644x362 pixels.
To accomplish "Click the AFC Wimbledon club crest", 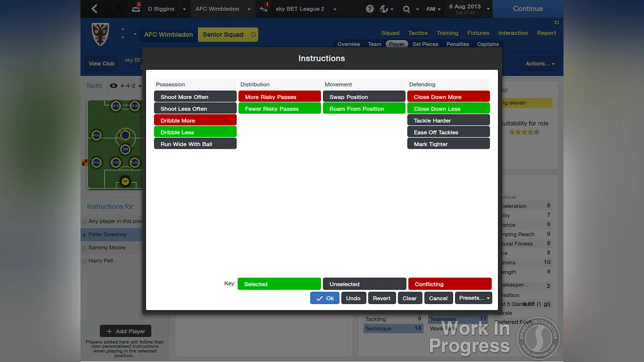I will [100, 34].
